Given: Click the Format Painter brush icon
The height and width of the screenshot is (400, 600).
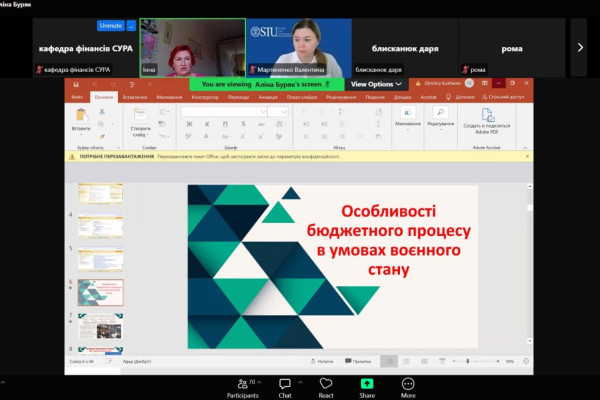Looking at the screenshot, I should click(102, 136).
